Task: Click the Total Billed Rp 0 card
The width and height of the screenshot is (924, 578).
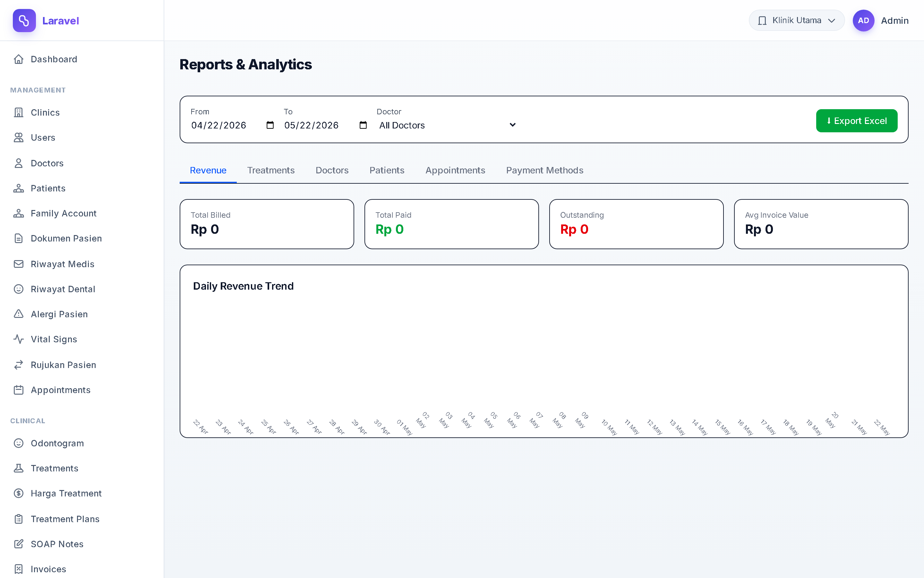Action: 267,224
